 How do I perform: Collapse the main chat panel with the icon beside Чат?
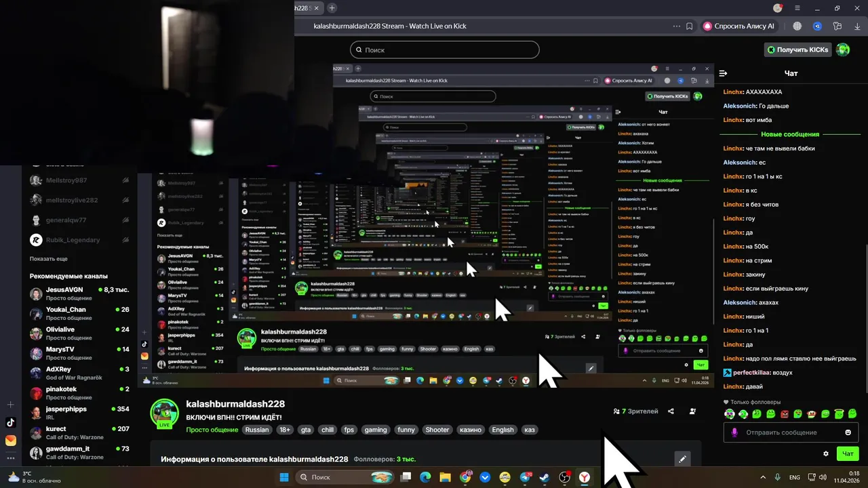(724, 73)
